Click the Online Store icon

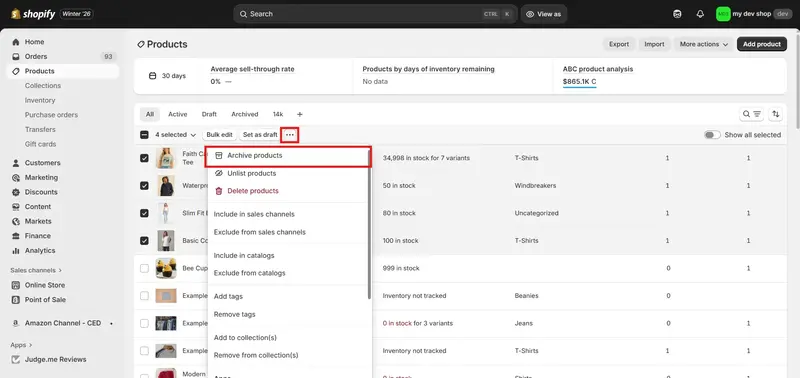(16, 285)
